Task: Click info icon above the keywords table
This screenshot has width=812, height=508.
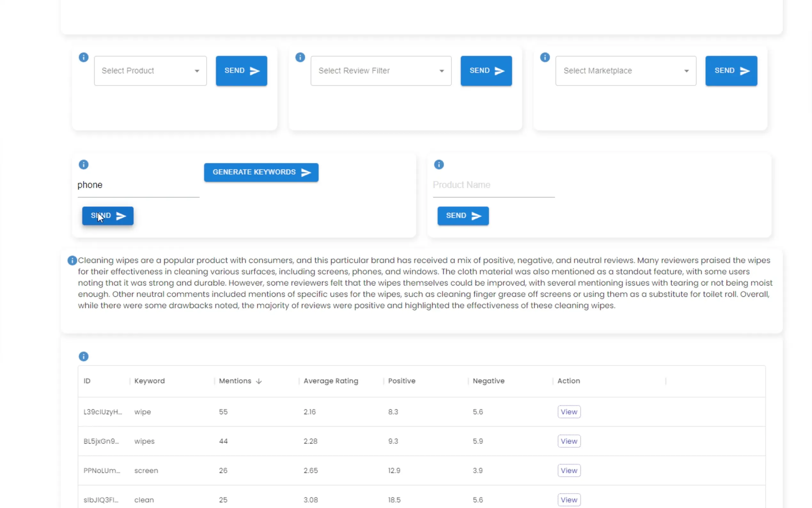Action: pyautogui.click(x=83, y=356)
